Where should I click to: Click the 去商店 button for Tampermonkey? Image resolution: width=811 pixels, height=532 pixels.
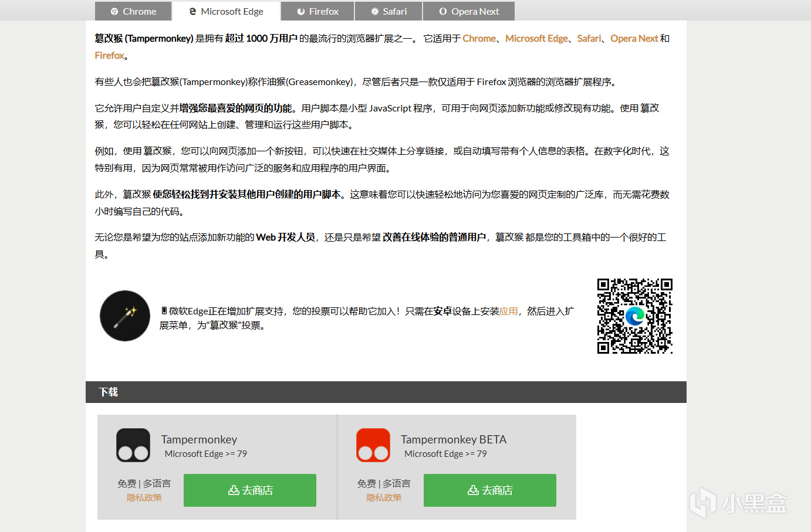pyautogui.click(x=250, y=490)
